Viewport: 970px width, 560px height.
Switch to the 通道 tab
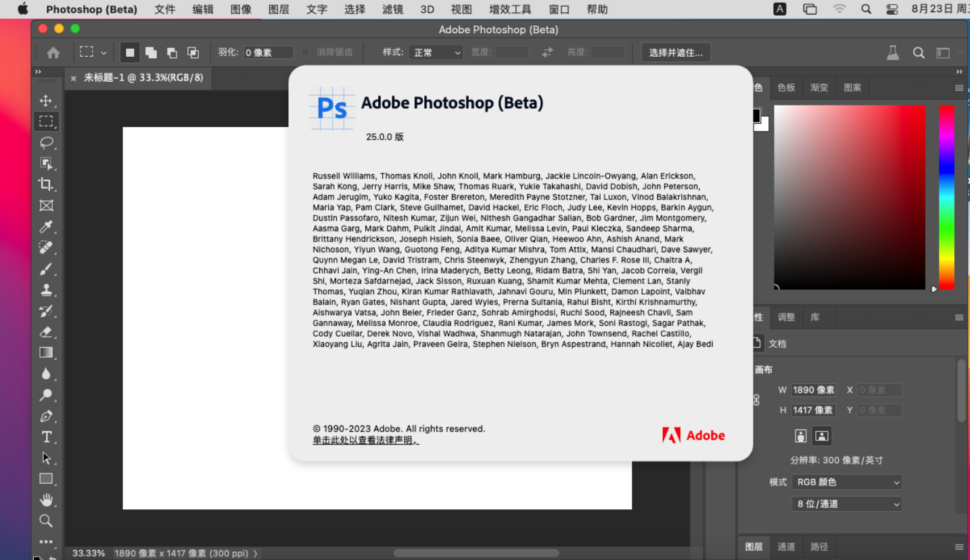click(786, 546)
